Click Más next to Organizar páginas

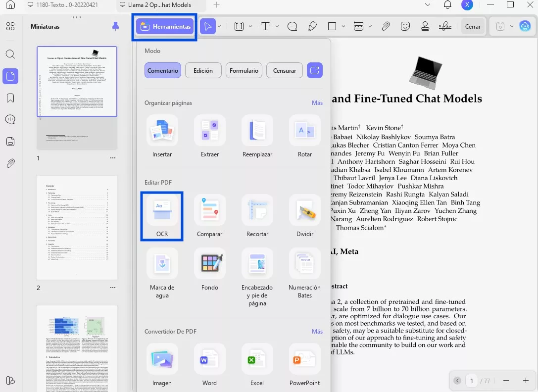317,103
